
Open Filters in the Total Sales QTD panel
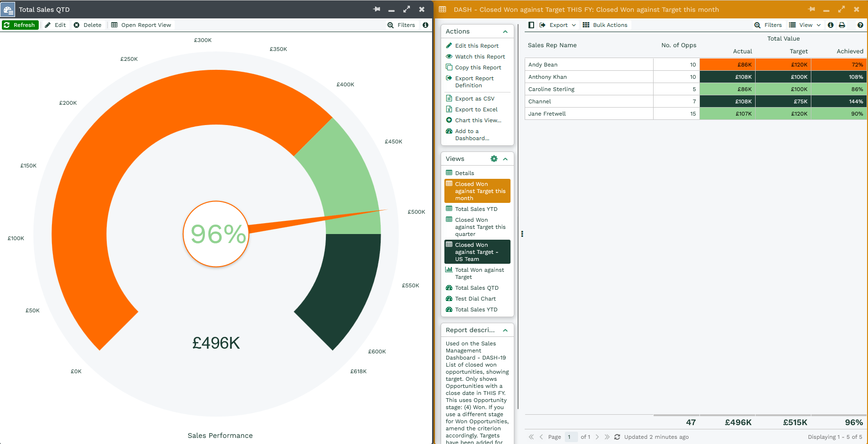(x=401, y=25)
